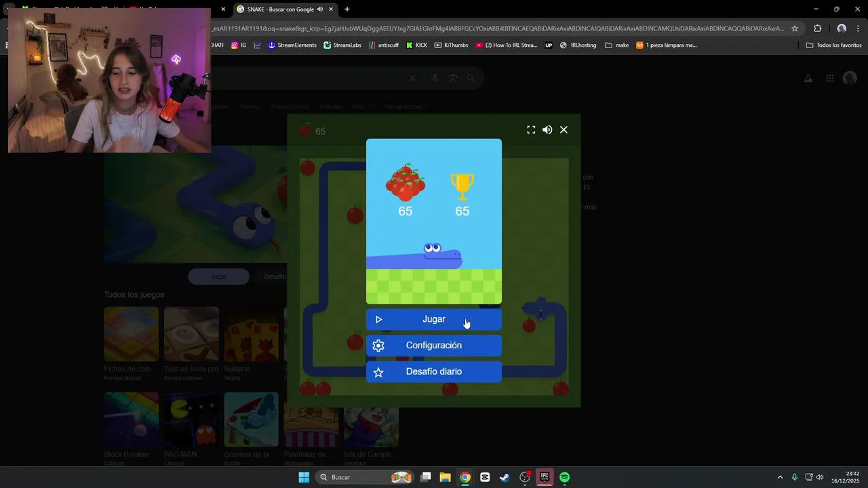Open the IRLhosting bookmark

578,45
